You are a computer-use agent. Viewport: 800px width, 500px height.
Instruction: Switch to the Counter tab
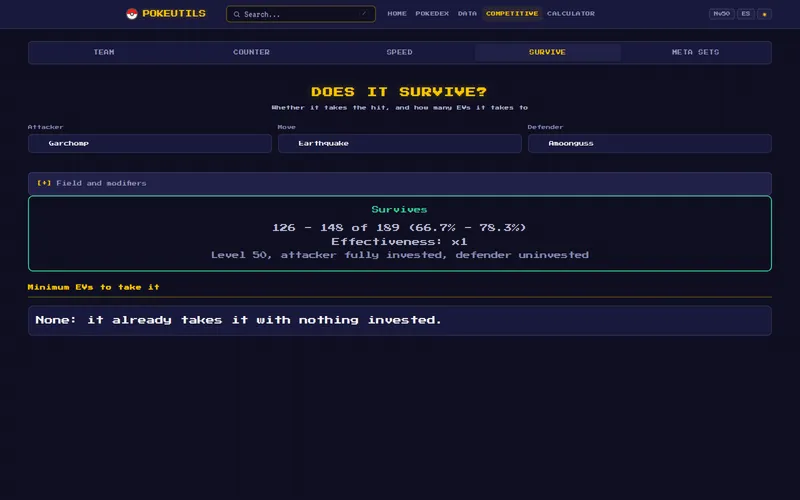pos(252,53)
